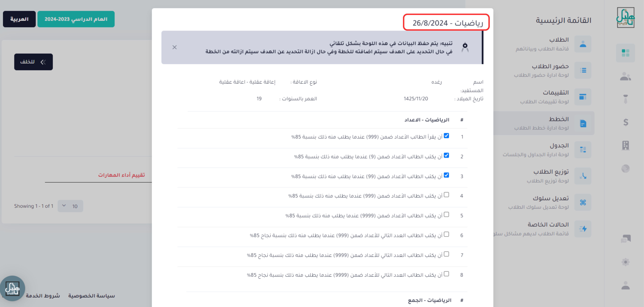Click the special cases lightning icon
The width and height of the screenshot is (644, 307).
(583, 229)
